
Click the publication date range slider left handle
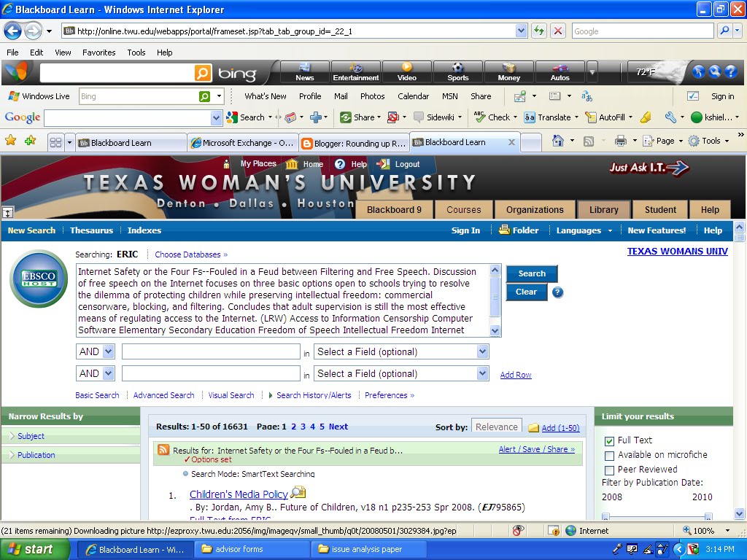[x=605, y=516]
